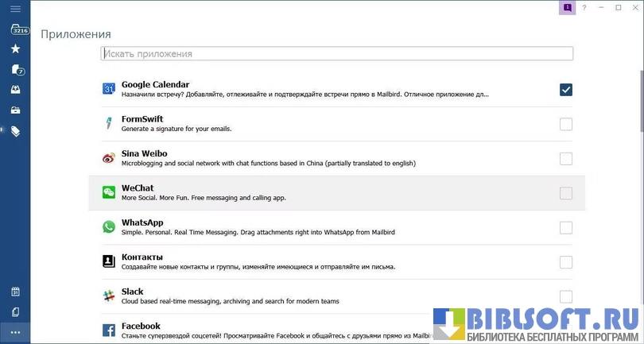Click the three-dots apps button in sidebar
Image resolution: width=644 pixels, height=344 pixels.
pyautogui.click(x=15, y=332)
